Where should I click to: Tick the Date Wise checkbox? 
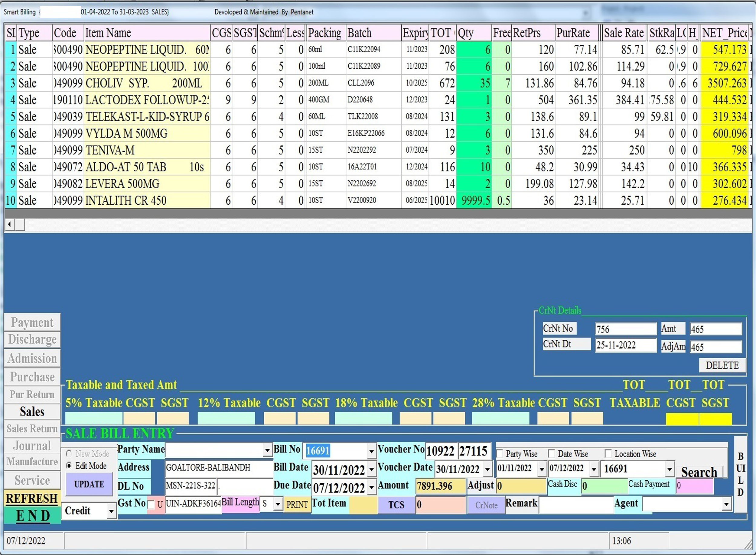click(551, 454)
